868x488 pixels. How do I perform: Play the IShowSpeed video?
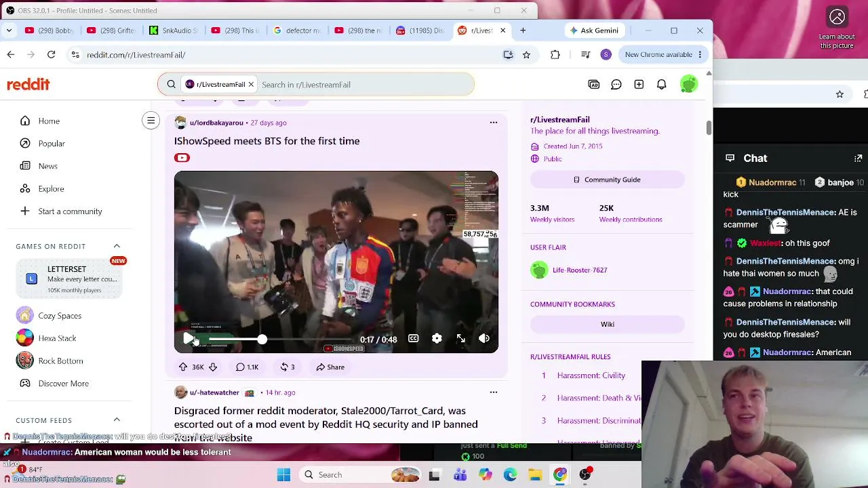tap(188, 339)
